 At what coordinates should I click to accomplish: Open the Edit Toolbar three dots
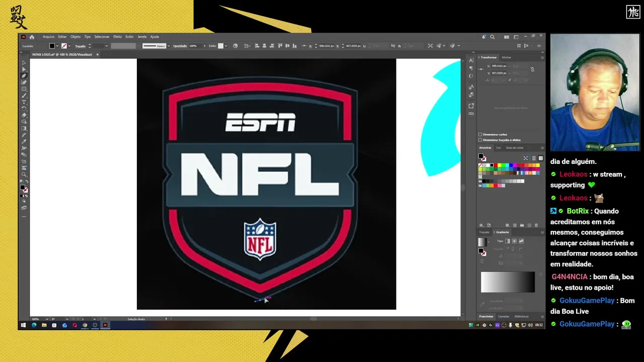pos(24,216)
